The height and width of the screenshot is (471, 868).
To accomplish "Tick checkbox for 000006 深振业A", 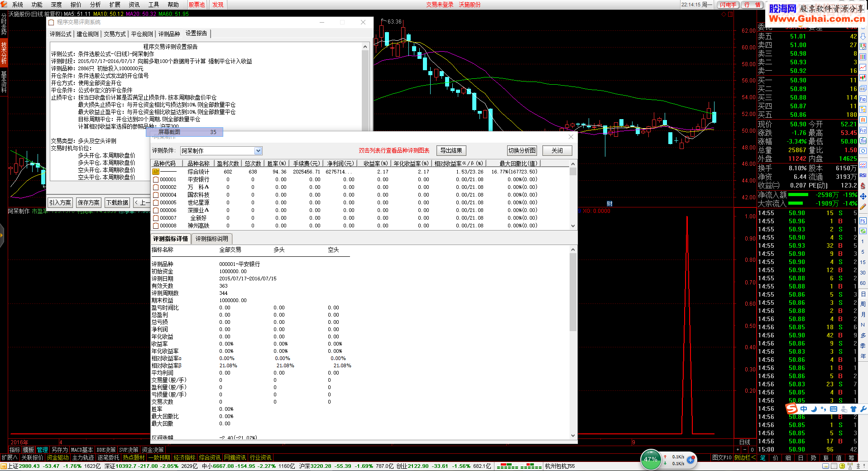I will tap(156, 210).
